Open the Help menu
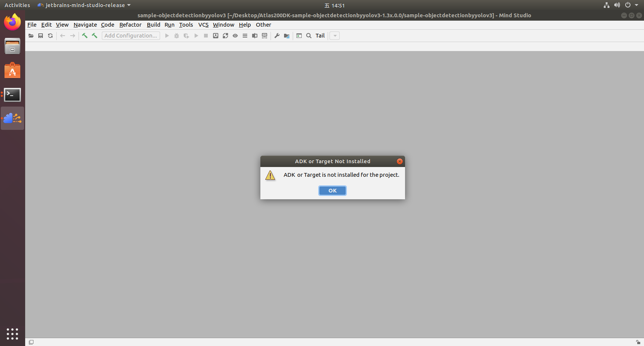The image size is (644, 346). click(x=245, y=25)
